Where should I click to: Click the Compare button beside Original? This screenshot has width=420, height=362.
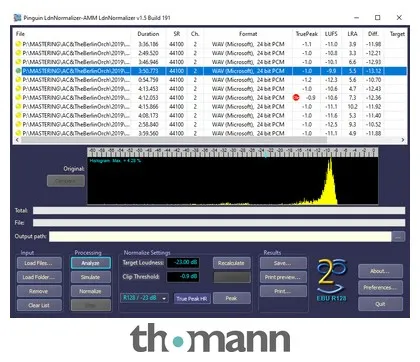click(66, 181)
